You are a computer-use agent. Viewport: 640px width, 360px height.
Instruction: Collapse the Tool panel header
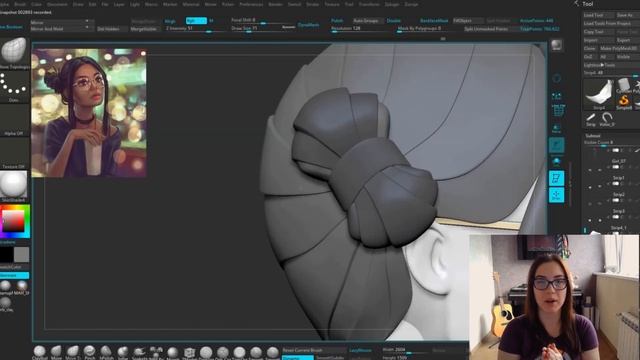(587, 4)
